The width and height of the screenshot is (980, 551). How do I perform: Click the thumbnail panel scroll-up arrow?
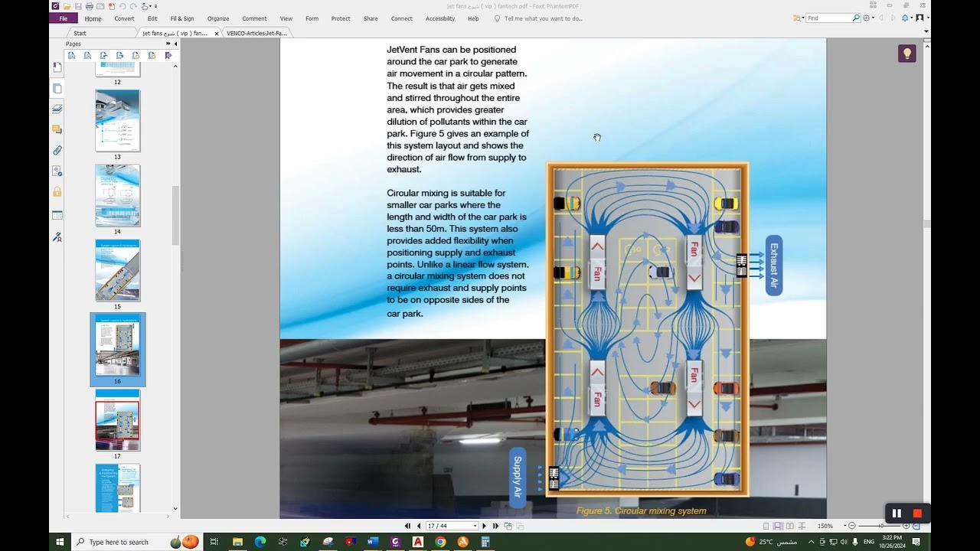tap(175, 66)
